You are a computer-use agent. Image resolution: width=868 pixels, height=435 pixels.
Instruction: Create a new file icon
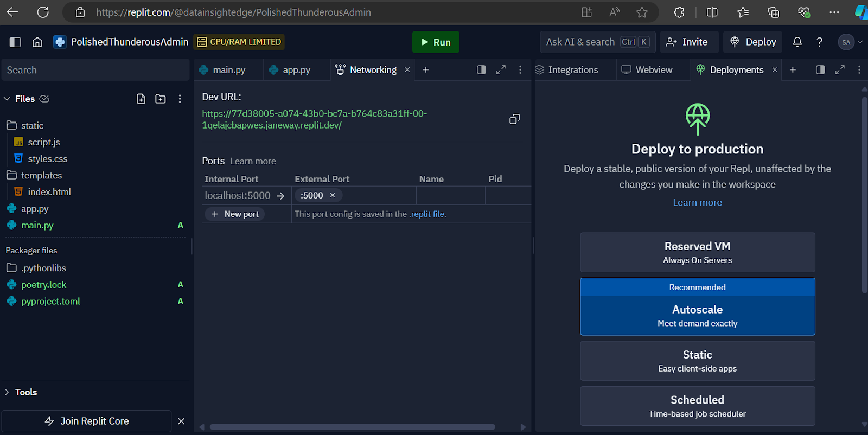point(141,99)
